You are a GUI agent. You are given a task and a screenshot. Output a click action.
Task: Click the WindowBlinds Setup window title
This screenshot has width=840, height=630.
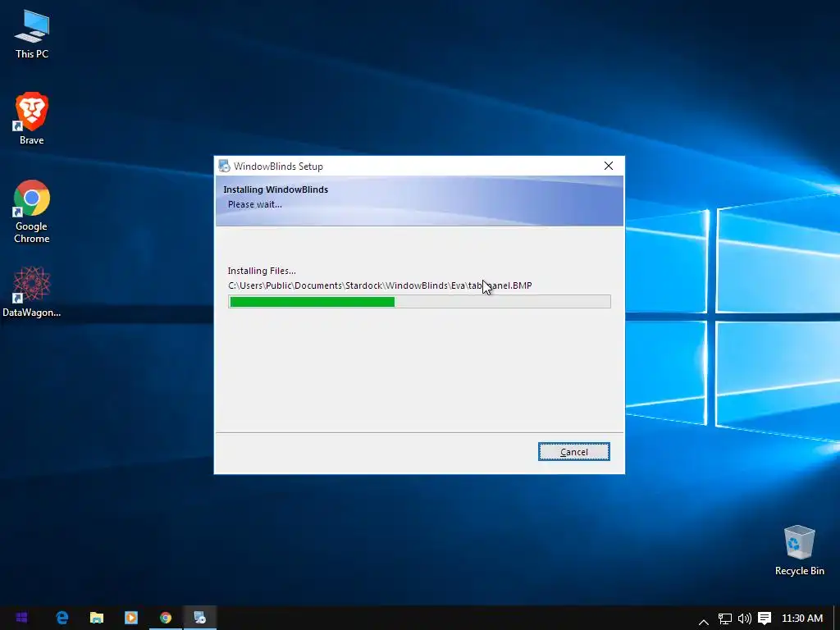click(278, 166)
